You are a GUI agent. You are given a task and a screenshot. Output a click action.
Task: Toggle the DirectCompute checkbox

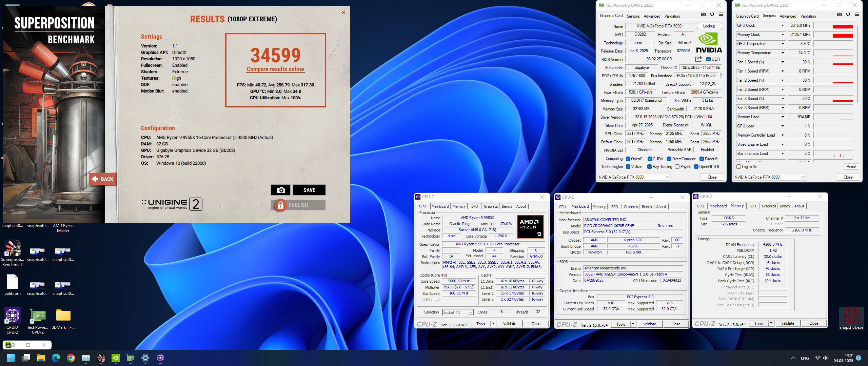coord(669,159)
